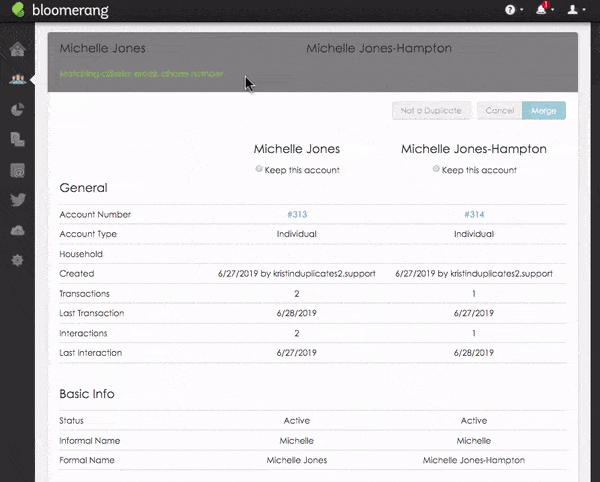The height and width of the screenshot is (482, 600).
Task: Click the Bloomerang logo in header
Action: 59,11
